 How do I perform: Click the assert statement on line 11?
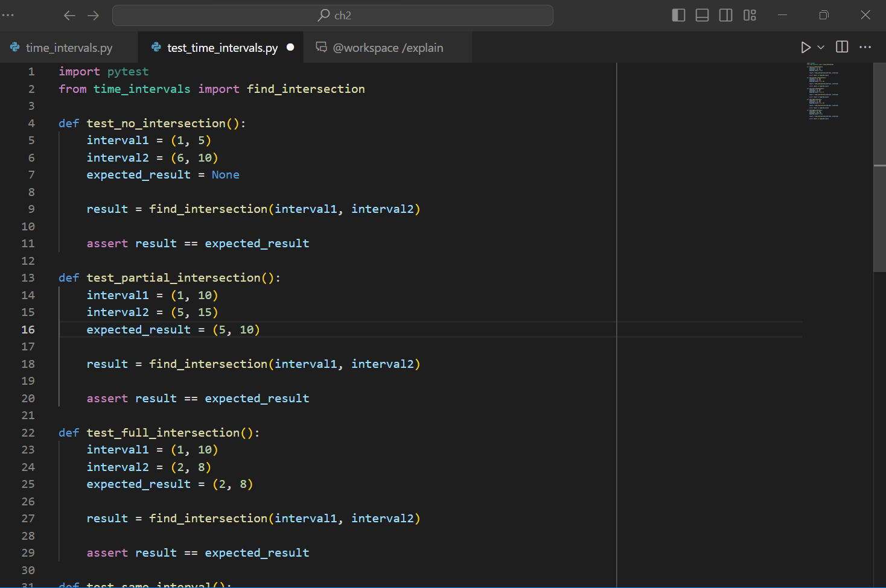[x=198, y=244]
